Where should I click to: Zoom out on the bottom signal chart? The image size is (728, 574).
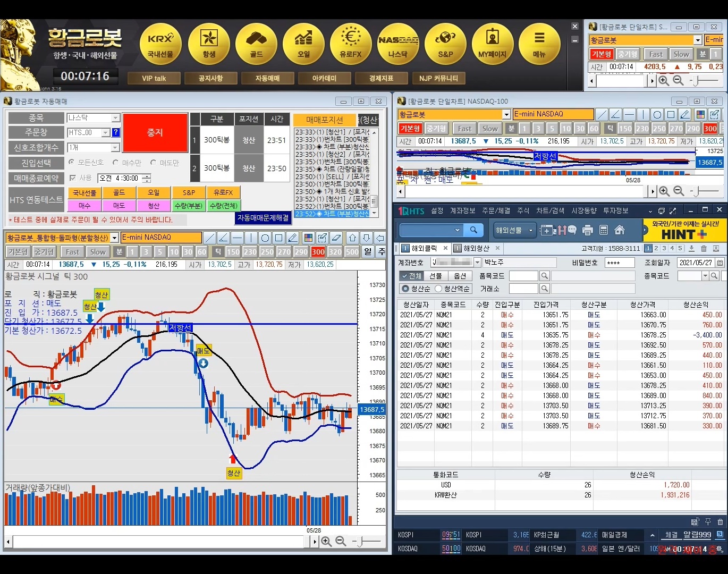coord(341,541)
